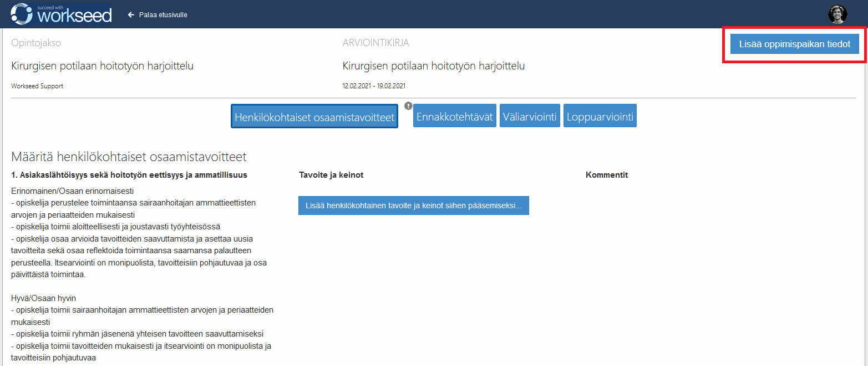Add a personal goal via the blue button

click(413, 205)
